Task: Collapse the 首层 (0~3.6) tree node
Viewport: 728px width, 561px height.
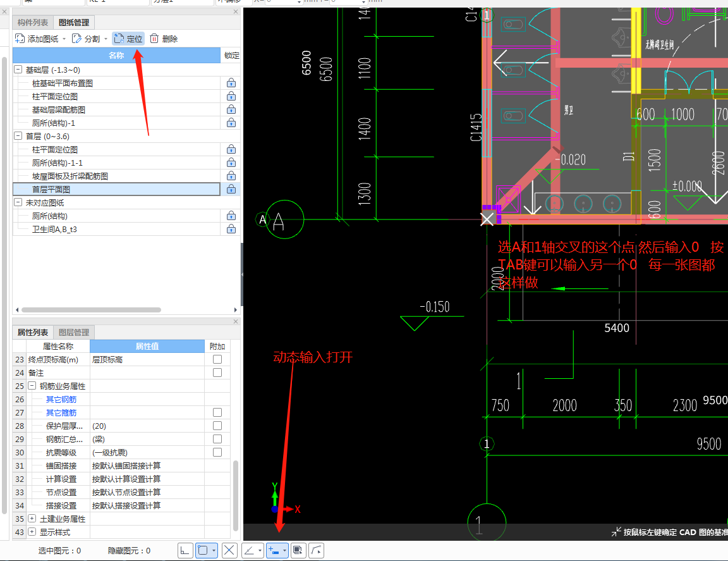Action: pyautogui.click(x=18, y=136)
